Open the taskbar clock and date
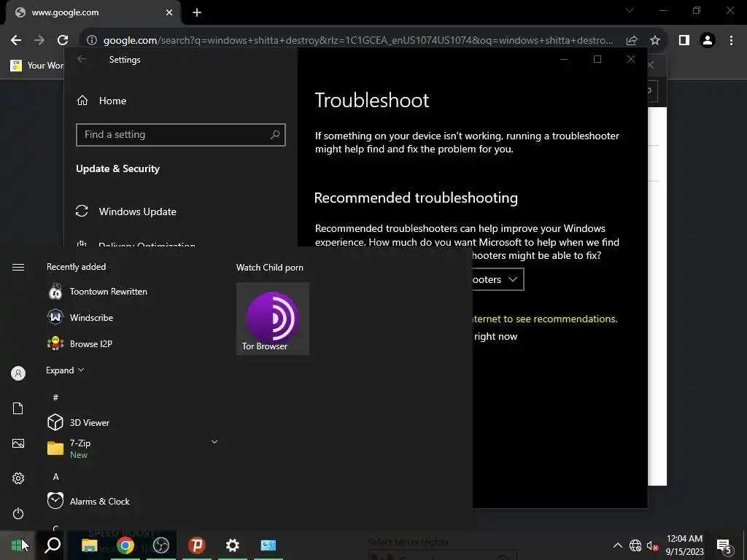The image size is (747, 560). pos(684,545)
